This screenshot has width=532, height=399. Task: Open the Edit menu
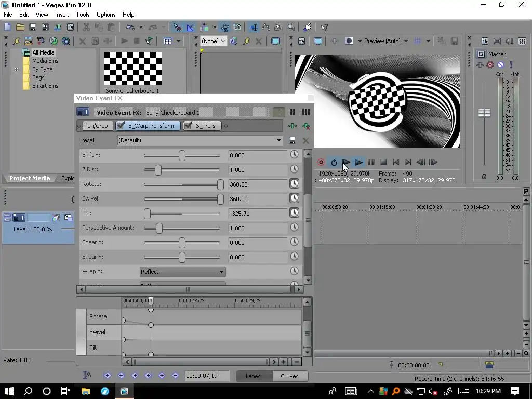coord(24,15)
